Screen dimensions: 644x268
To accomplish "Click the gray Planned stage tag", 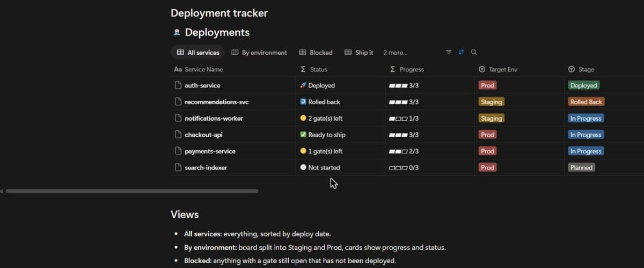I will click(581, 168).
